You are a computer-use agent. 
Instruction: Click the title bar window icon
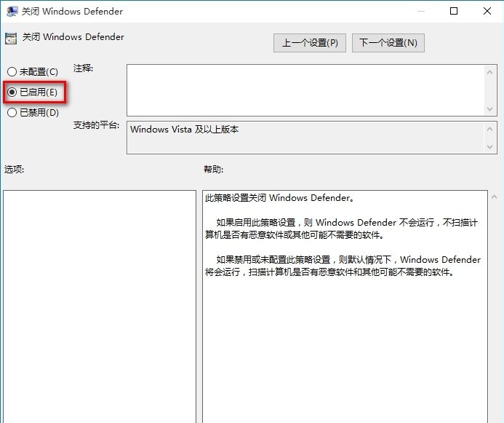[x=12, y=11]
